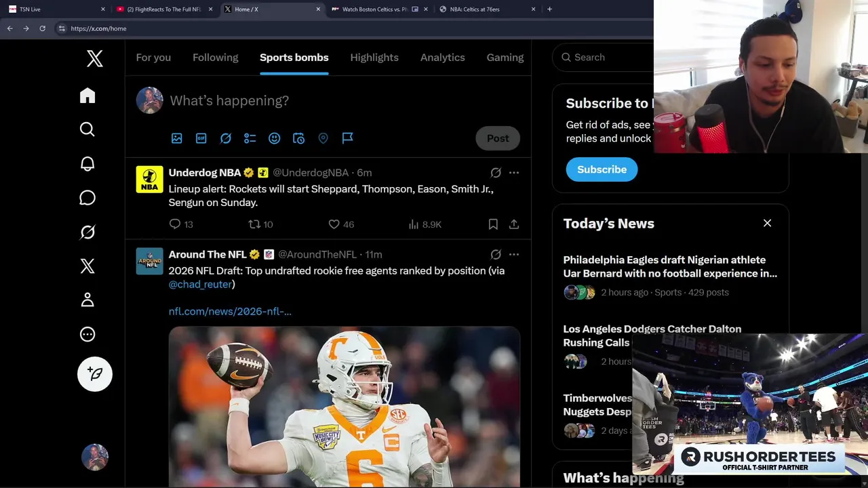Screen dimensions: 868x488
Task: Bookmark the Underdog NBA post
Action: 493,224
